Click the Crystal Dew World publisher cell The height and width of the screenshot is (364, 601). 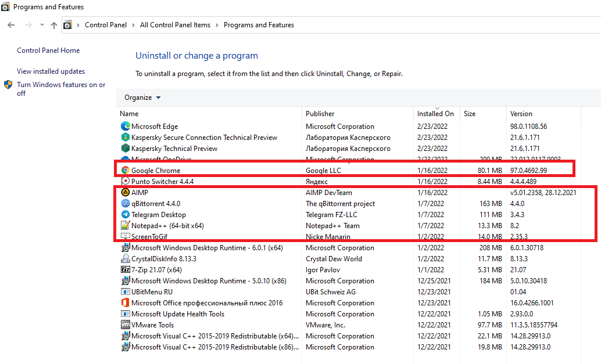pos(334,258)
